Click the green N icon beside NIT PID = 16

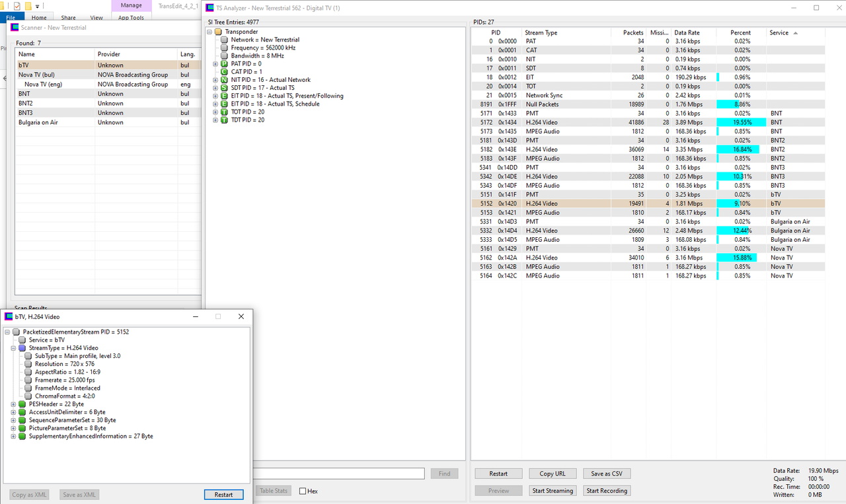point(224,80)
